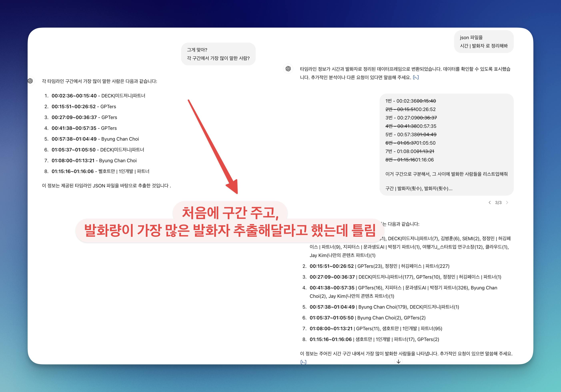Click left list item 00:57:38~01:04:49 Byung Chan Choi

pyautogui.click(x=95, y=139)
